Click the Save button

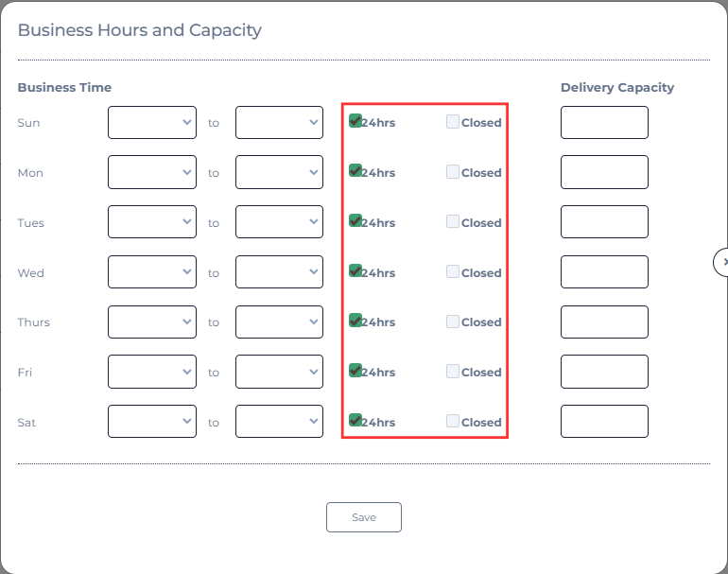click(364, 517)
